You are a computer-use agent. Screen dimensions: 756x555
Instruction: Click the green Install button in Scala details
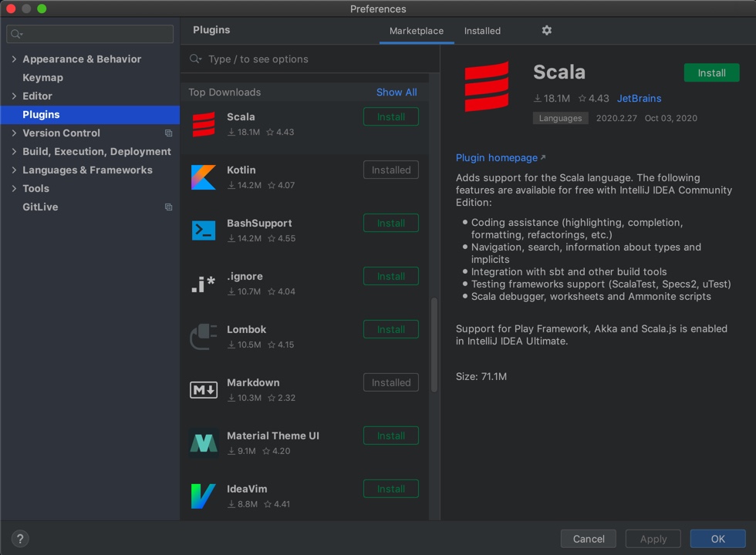711,72
